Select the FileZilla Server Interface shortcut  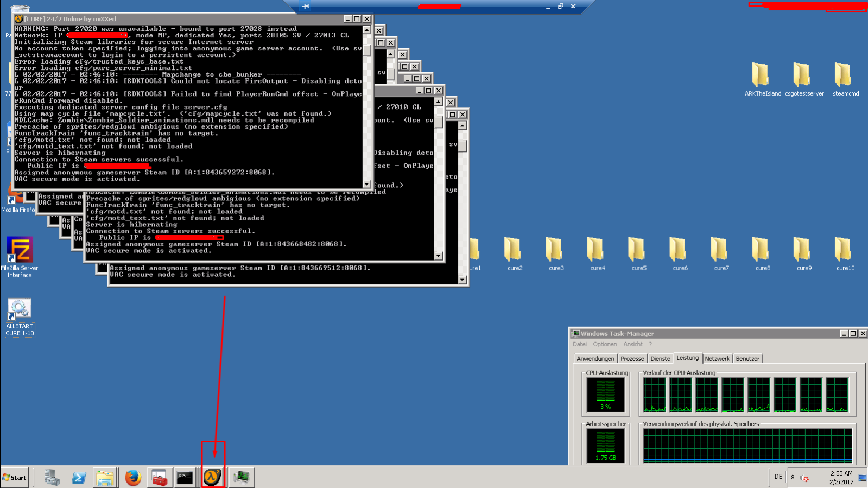[20, 257]
